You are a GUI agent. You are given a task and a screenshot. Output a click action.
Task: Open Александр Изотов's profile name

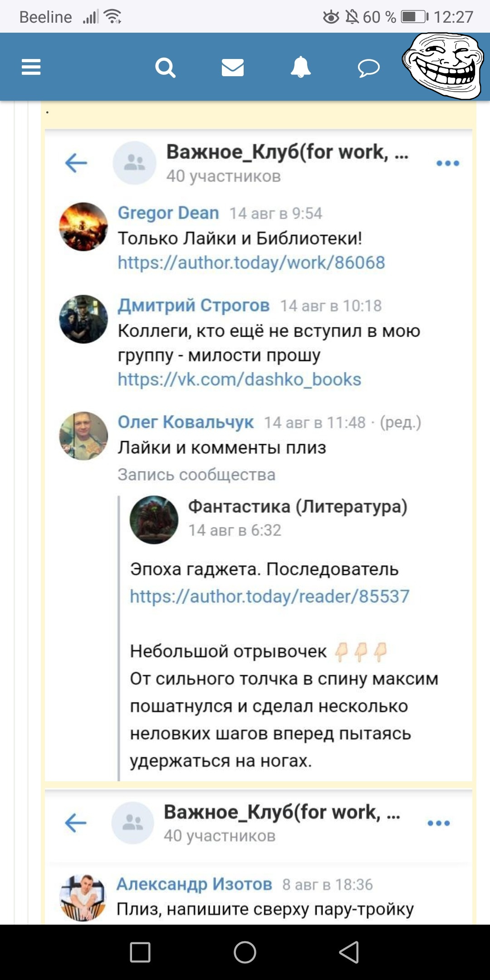(x=194, y=884)
